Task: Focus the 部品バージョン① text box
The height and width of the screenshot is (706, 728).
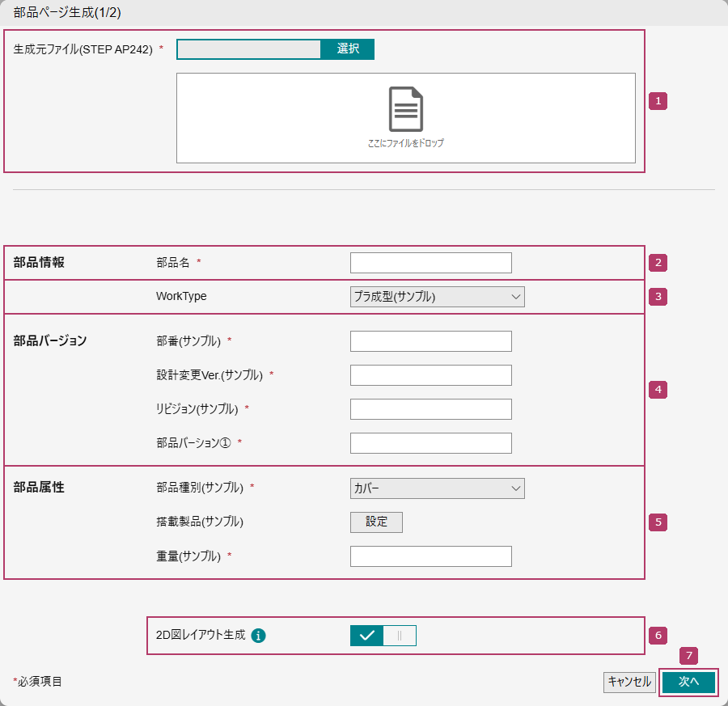Action: pos(430,443)
